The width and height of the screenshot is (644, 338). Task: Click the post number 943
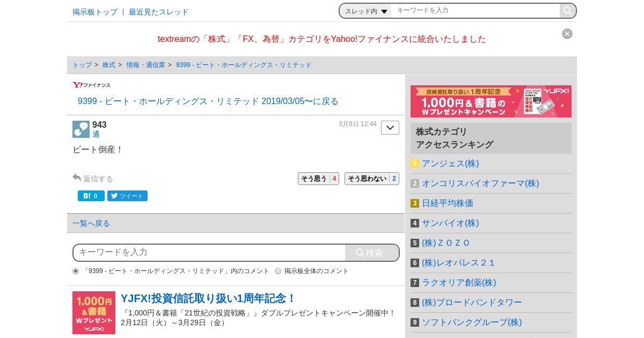point(99,124)
